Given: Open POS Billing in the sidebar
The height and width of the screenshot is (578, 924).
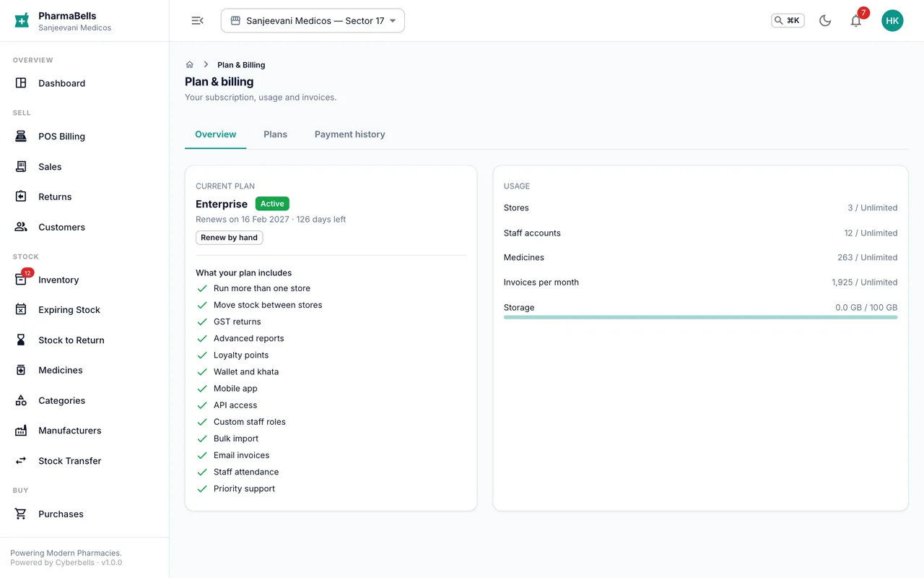Looking at the screenshot, I should coord(84,137).
